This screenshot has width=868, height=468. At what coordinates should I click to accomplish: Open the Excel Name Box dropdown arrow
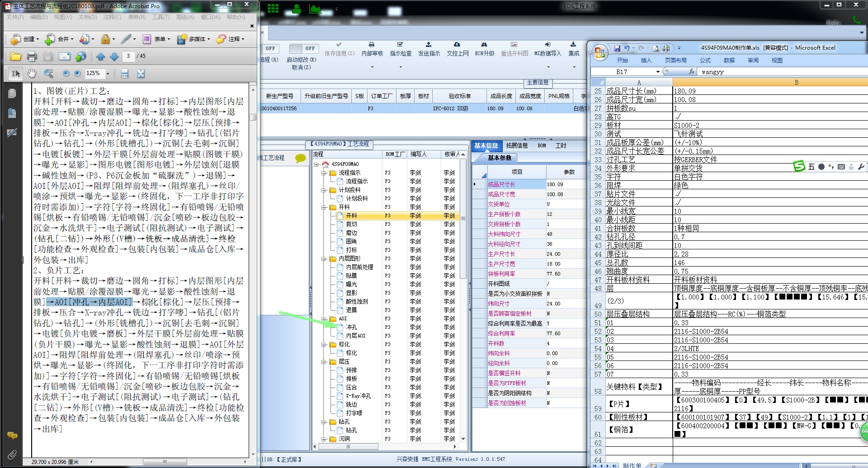[x=658, y=72]
